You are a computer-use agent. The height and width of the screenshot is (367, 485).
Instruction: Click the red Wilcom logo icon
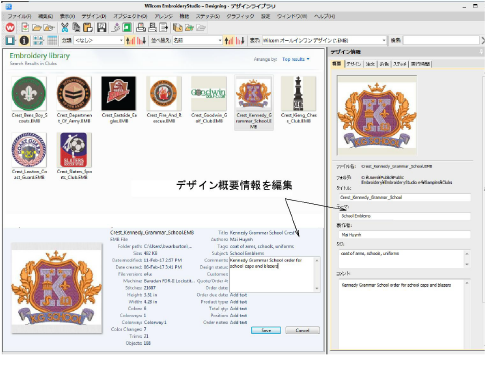point(10,28)
